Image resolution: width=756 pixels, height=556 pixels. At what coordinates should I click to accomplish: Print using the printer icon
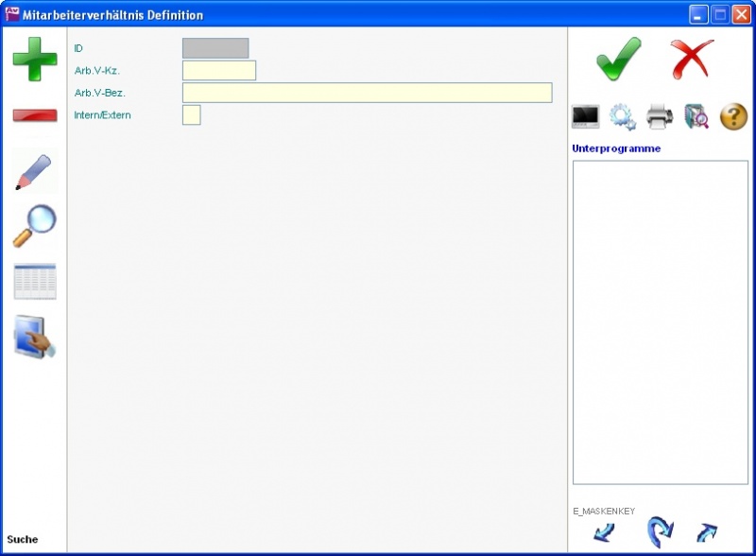pos(660,117)
